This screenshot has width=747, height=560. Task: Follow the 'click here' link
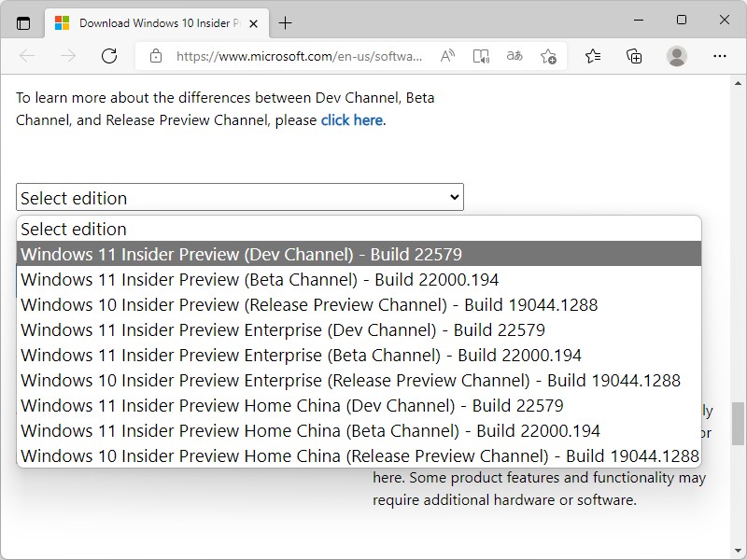[351, 120]
